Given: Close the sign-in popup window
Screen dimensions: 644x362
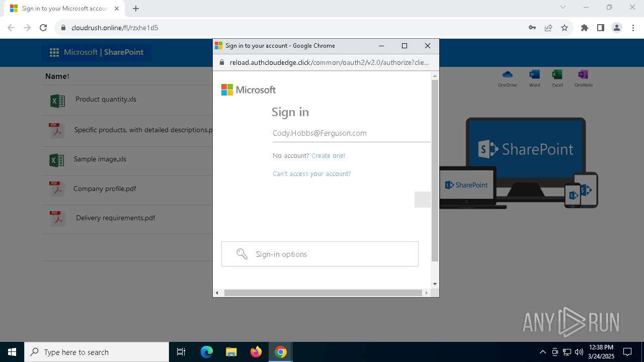Looking at the screenshot, I should [428, 46].
